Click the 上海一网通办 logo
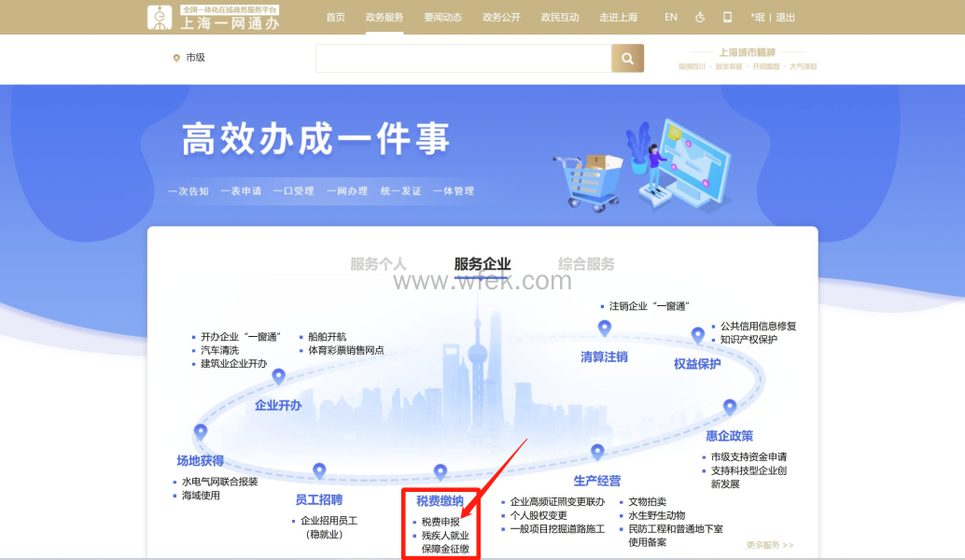Image resolution: width=965 pixels, height=560 pixels. click(214, 17)
